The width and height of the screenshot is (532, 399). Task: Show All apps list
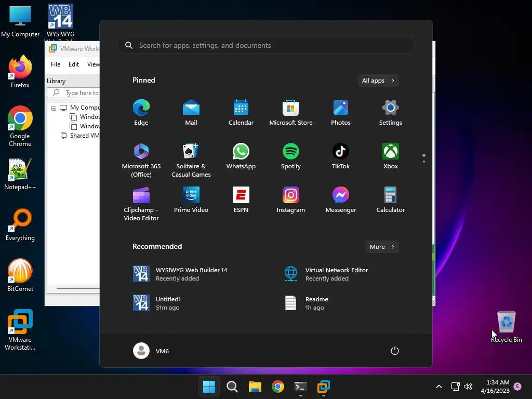click(x=378, y=81)
